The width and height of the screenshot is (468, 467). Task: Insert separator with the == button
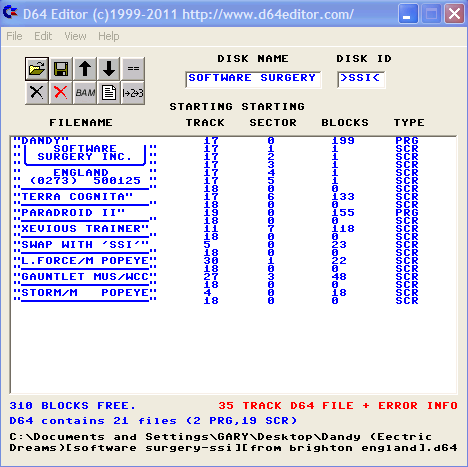pos(133,69)
